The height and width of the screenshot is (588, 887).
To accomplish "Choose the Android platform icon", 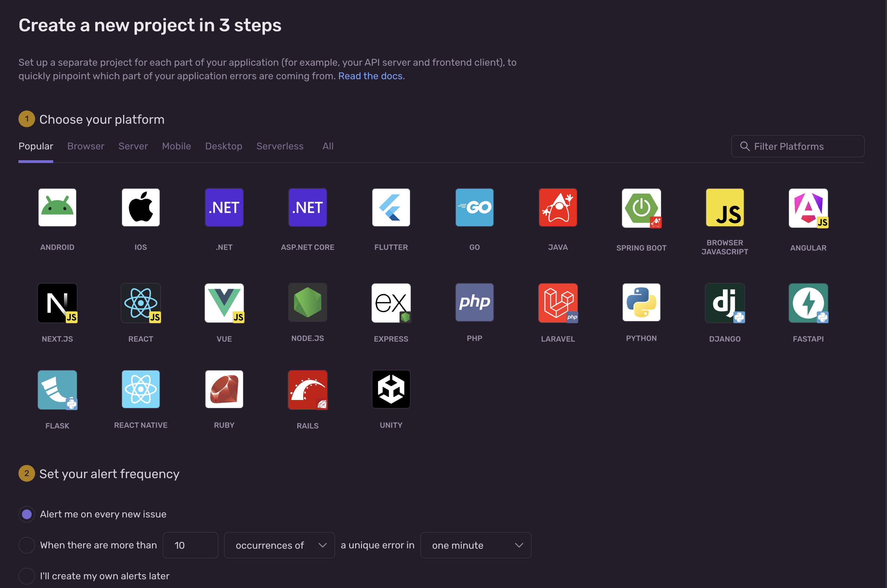I will point(57,207).
